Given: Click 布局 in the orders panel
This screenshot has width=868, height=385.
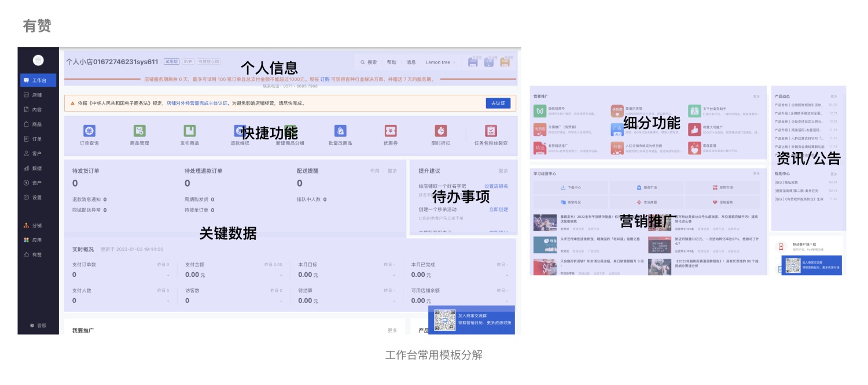Looking at the screenshot, I should (x=375, y=171).
